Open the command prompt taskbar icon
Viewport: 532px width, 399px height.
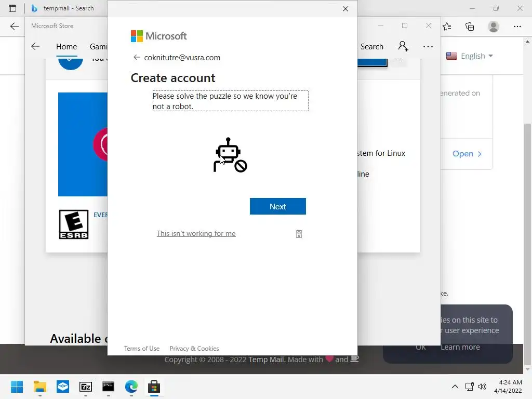pyautogui.click(x=108, y=387)
